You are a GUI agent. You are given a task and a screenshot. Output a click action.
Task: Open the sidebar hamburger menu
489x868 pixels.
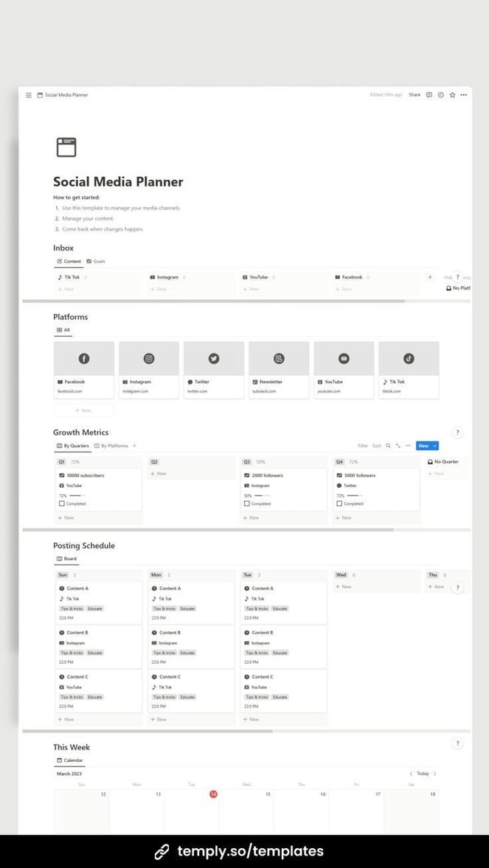pos(29,95)
